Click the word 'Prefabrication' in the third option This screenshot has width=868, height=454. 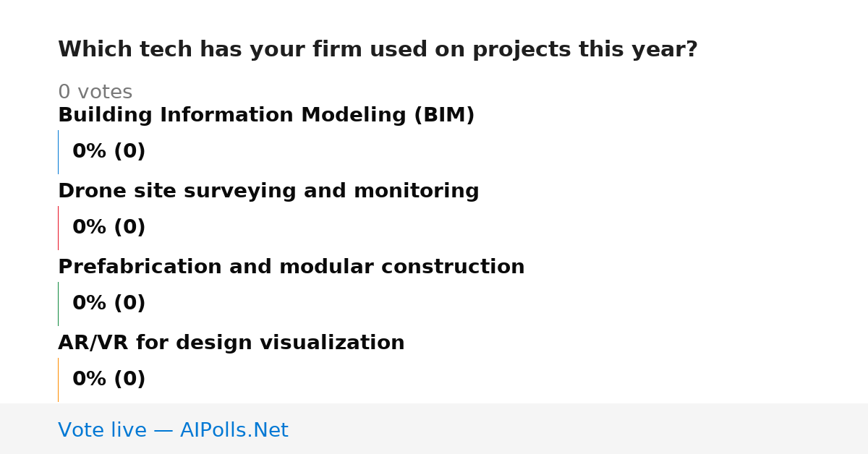tap(140, 267)
